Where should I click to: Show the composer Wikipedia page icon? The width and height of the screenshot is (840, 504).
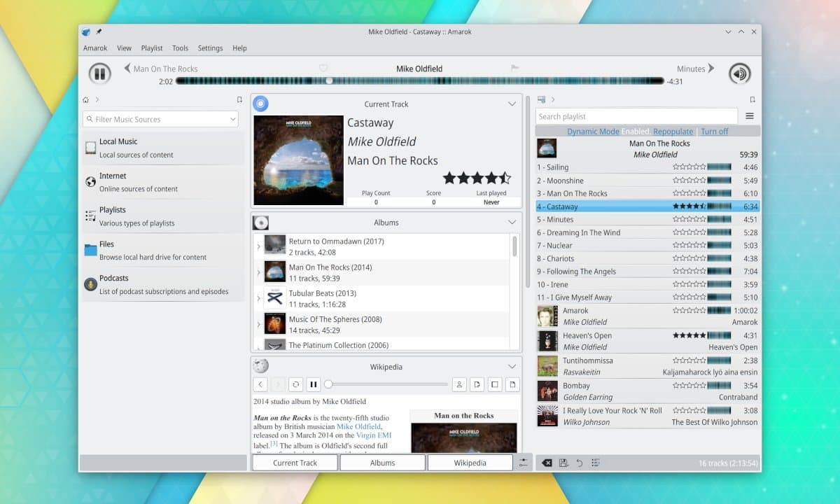[476, 384]
